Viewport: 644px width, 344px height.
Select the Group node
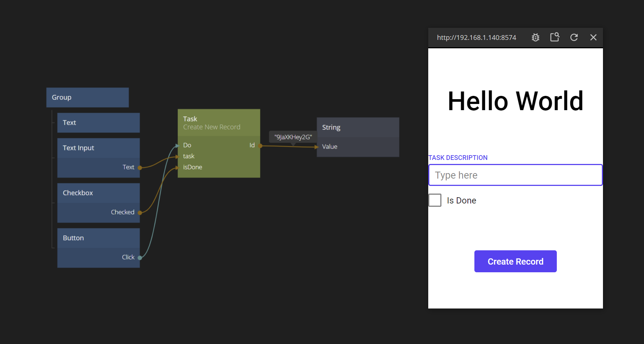pyautogui.click(x=87, y=97)
